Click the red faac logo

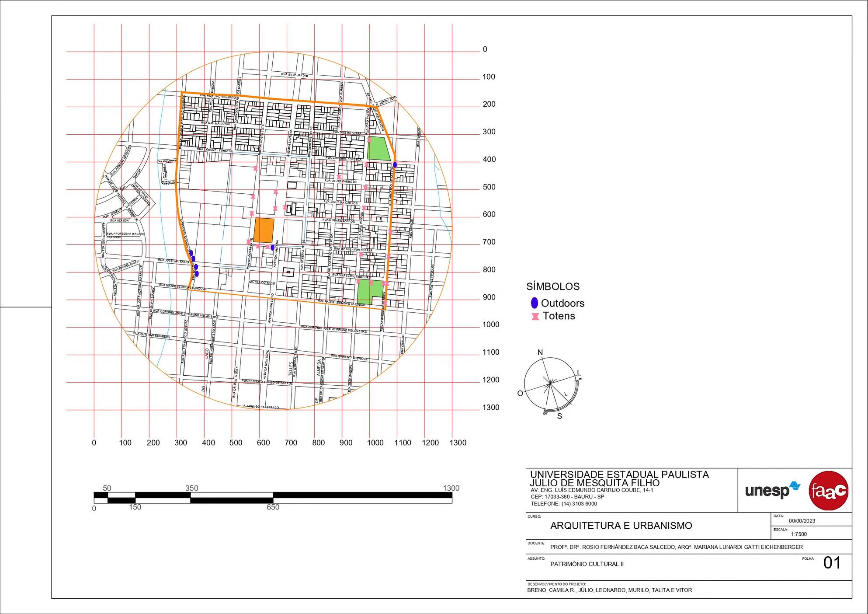828,491
